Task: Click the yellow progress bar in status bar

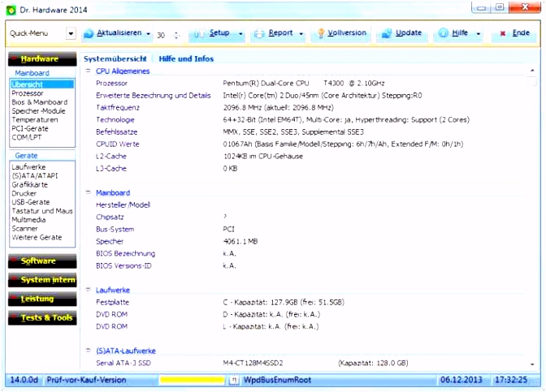Action: (193, 380)
